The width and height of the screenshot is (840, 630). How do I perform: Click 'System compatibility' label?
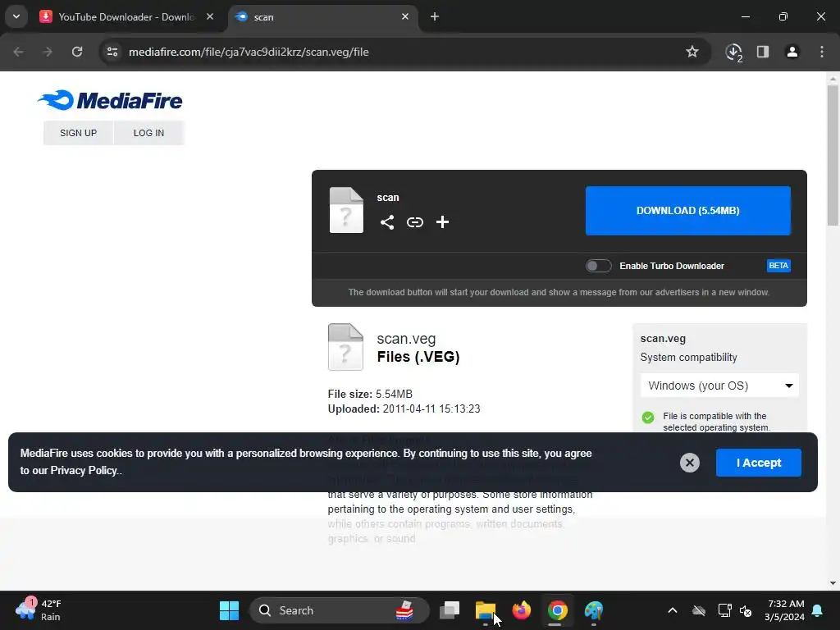click(688, 358)
